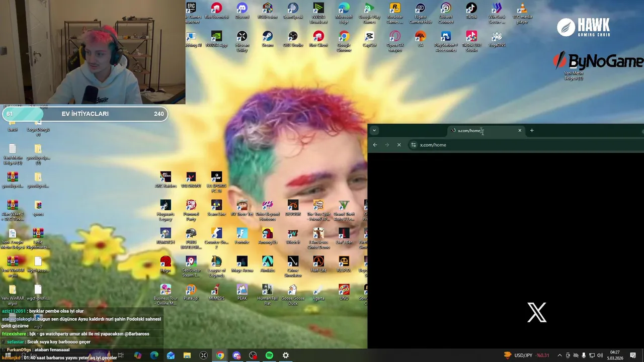
Task: Launch Liar's Bar desktop shortcut
Action: point(344,236)
